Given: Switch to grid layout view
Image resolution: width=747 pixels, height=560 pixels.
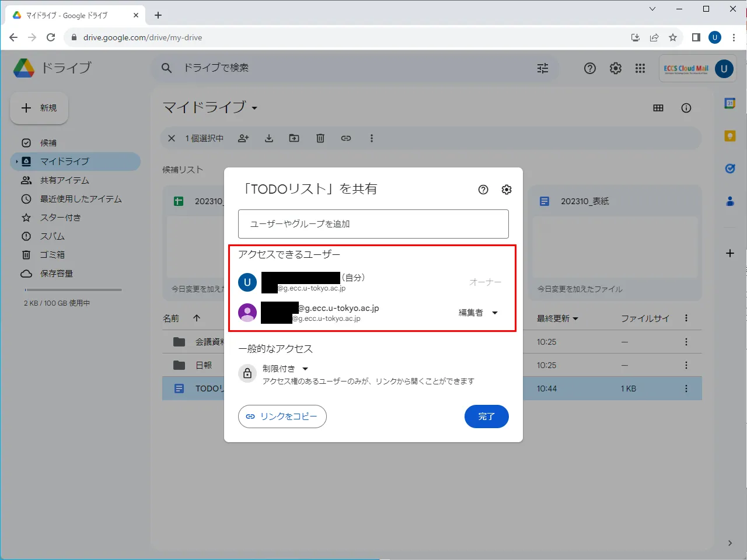Looking at the screenshot, I should tap(658, 108).
